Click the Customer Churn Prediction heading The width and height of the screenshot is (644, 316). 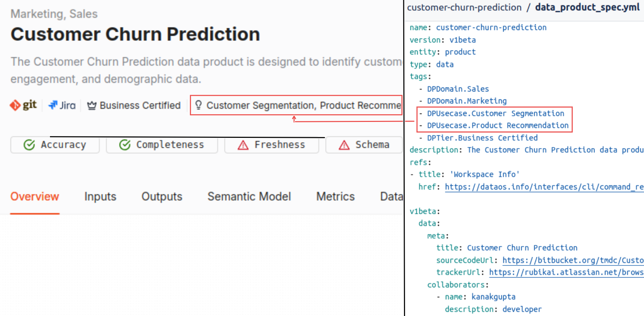135,34
